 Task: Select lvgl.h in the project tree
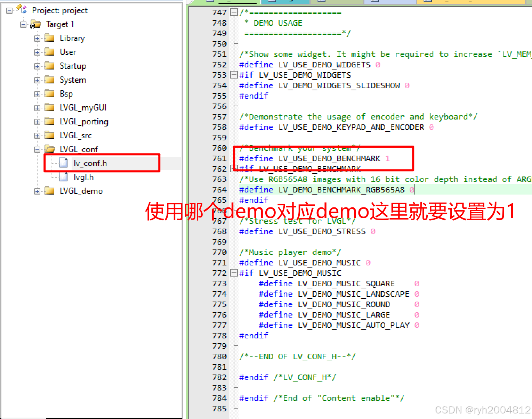click(83, 176)
